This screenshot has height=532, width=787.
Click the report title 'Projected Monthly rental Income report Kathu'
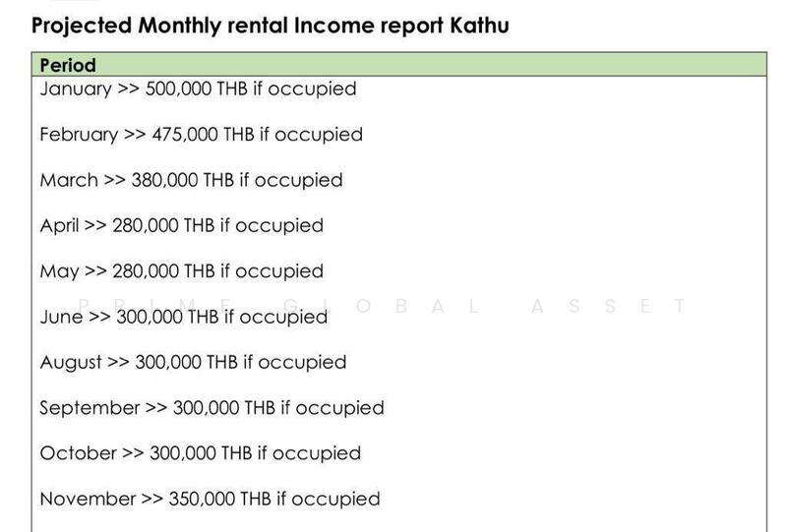(271, 26)
